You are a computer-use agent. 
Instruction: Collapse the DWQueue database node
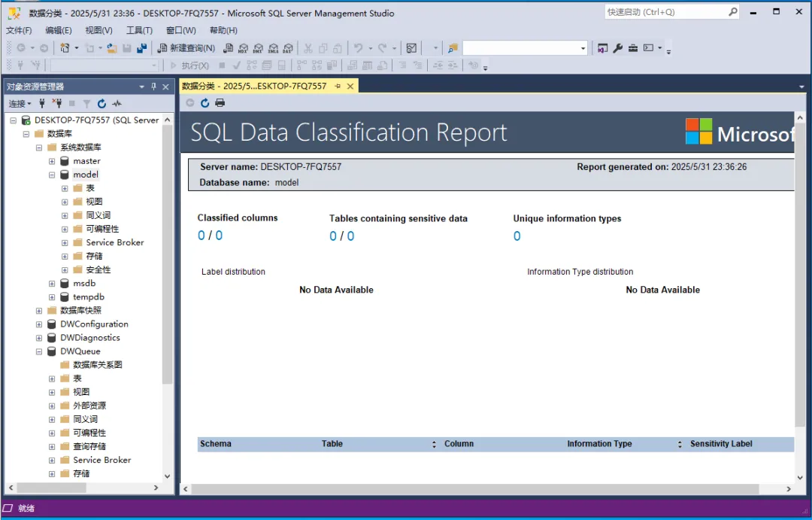tap(39, 351)
